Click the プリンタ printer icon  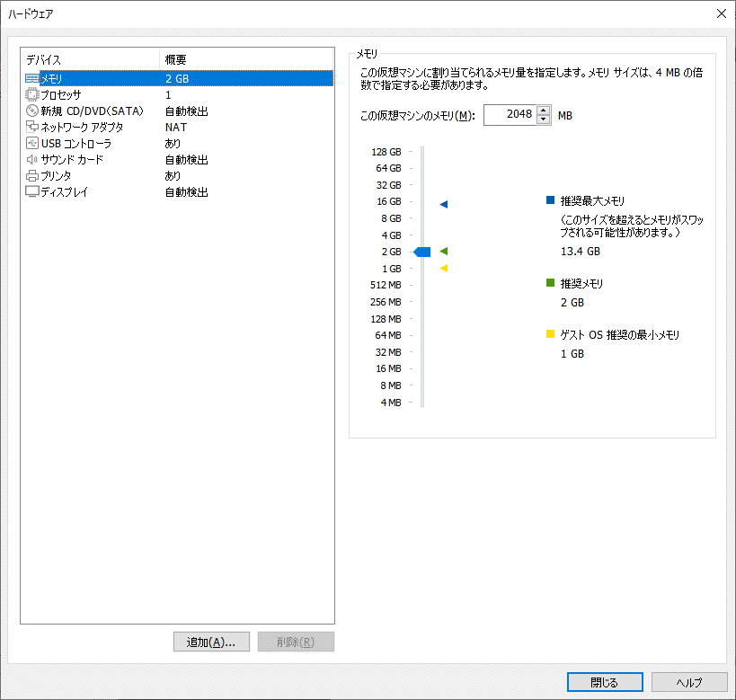[x=32, y=175]
